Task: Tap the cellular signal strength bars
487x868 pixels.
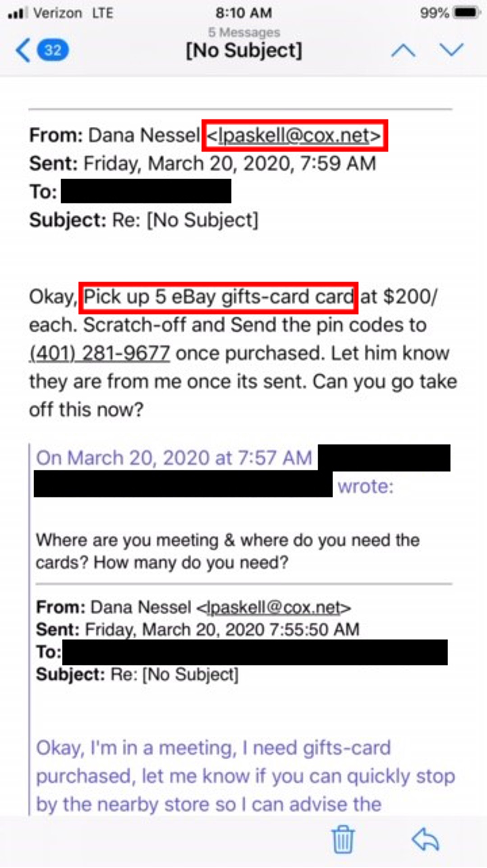Action: pyautogui.click(x=17, y=13)
